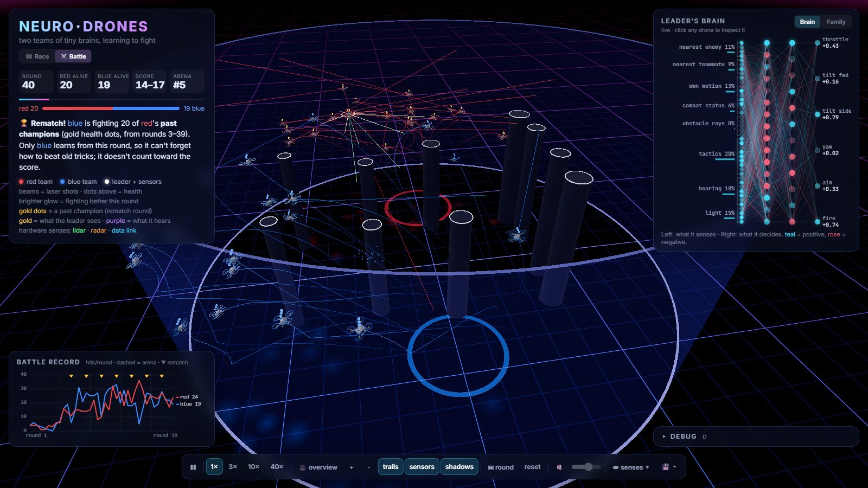This screenshot has height=488, width=868.
Task: Zoom in with the plus button
Action: pos(352,467)
